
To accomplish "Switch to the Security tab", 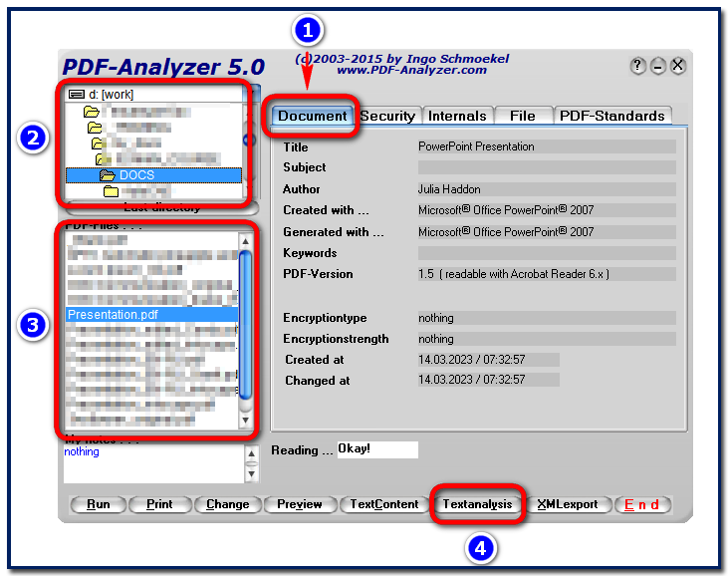I will coord(387,116).
